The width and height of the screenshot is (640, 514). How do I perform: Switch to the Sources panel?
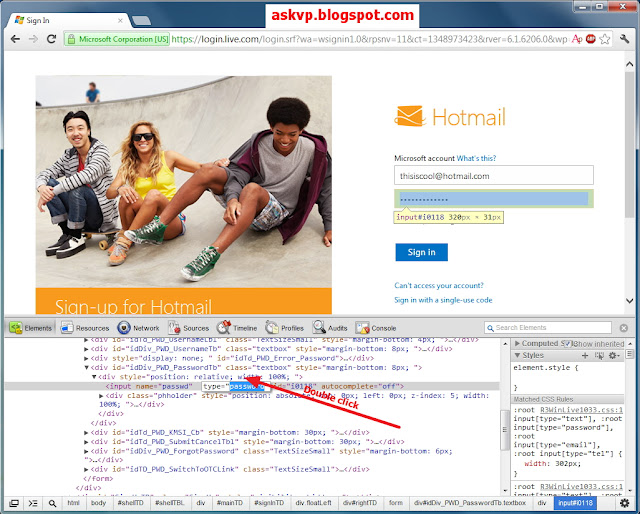point(189,328)
